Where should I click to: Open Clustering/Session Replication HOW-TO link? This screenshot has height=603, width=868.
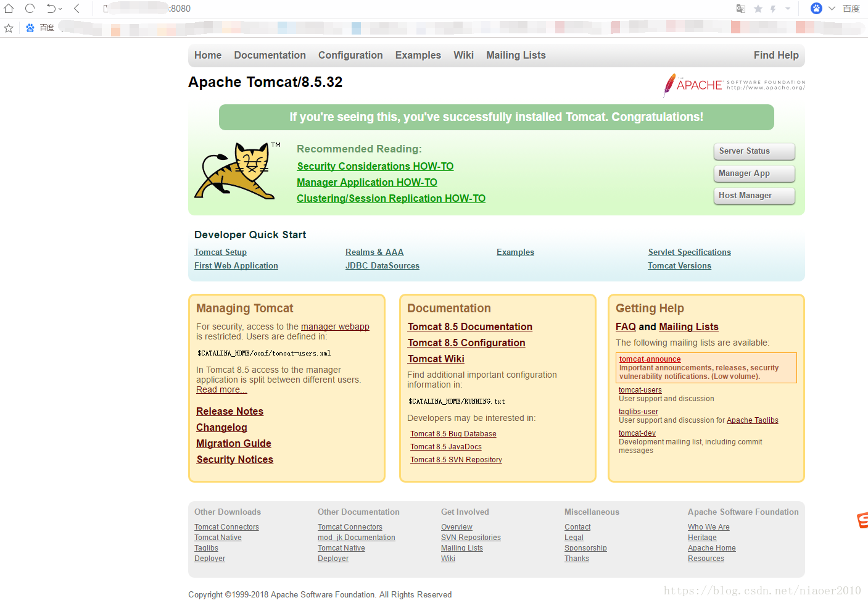coord(391,198)
